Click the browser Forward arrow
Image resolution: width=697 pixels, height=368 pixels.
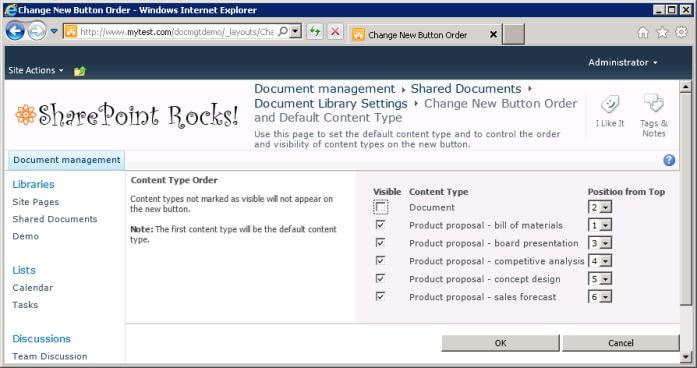(x=37, y=32)
